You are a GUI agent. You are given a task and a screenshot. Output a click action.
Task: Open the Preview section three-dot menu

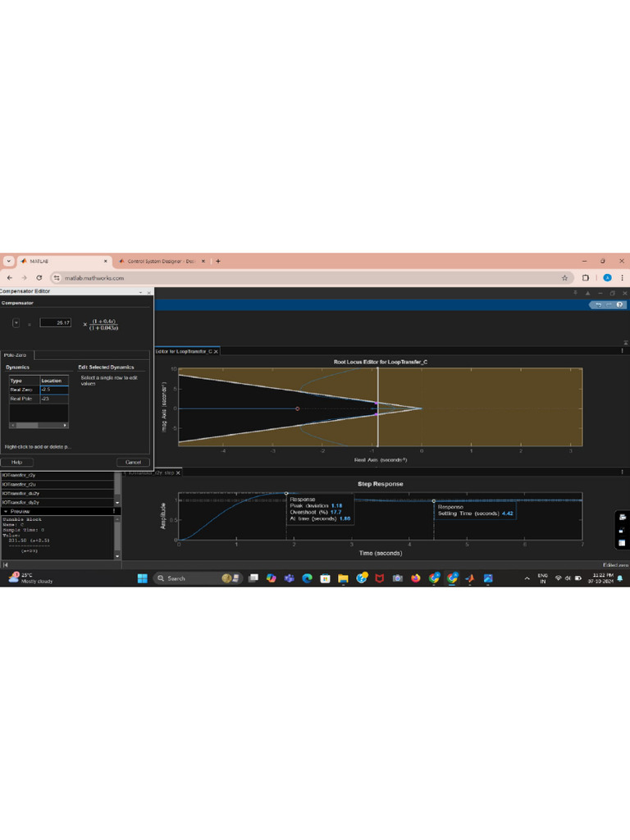(114, 512)
